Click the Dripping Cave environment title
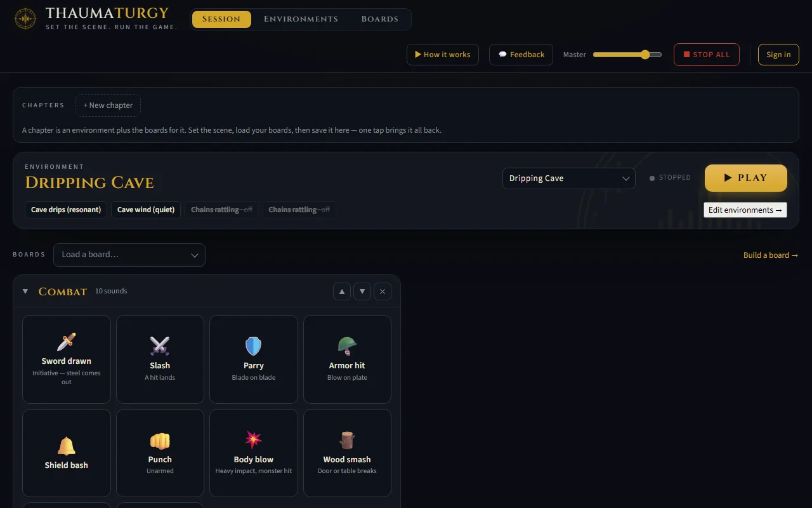The height and width of the screenshot is (508, 812). 89,183
